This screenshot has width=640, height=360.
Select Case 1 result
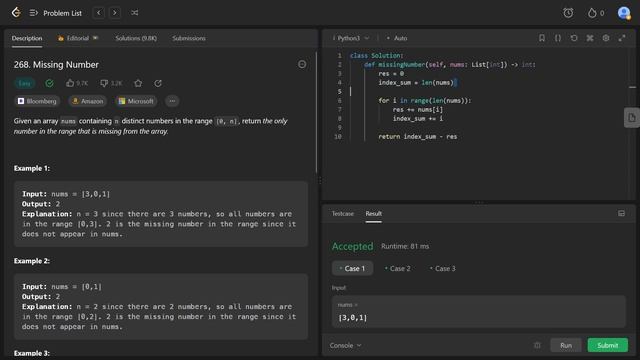coord(352,269)
